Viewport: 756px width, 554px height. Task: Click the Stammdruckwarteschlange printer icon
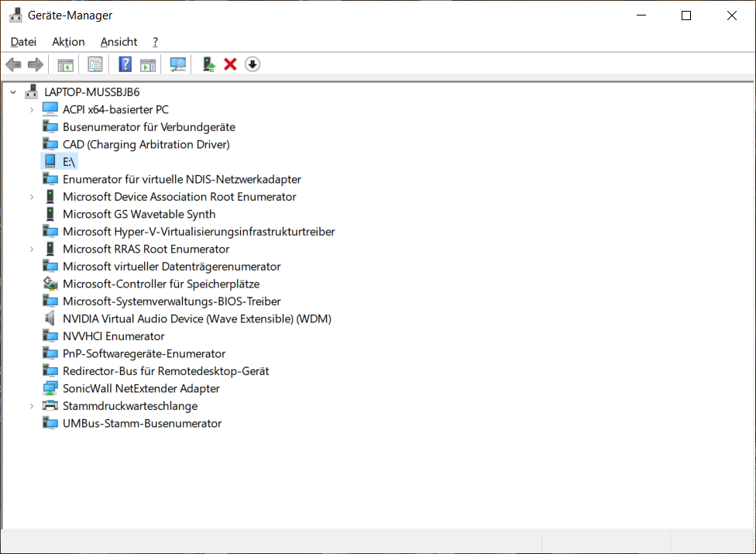pos(50,405)
